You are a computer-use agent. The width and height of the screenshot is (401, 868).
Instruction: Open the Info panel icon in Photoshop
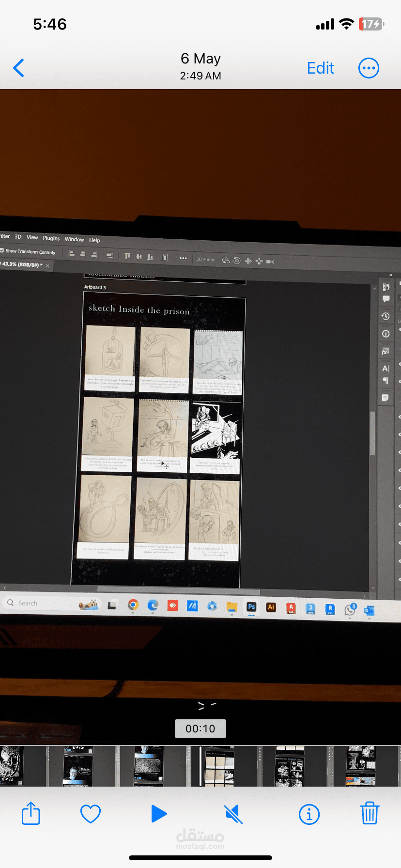coord(386,334)
